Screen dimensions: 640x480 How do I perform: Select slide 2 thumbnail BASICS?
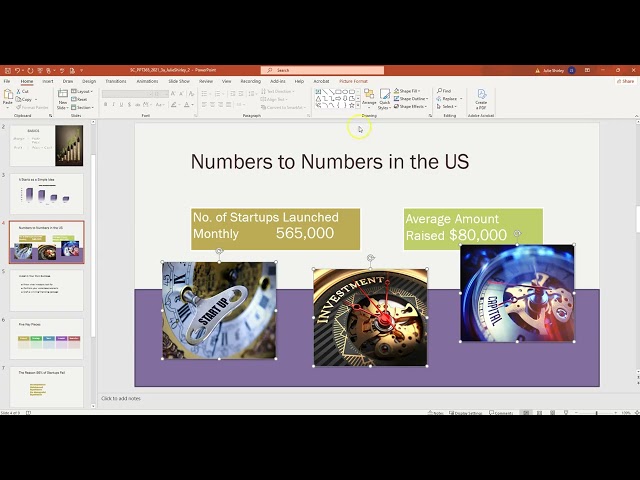click(x=47, y=146)
